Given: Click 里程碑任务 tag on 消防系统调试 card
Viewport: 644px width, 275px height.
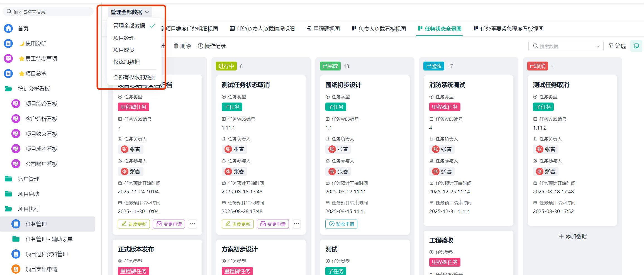Looking at the screenshot, I should click(x=445, y=107).
